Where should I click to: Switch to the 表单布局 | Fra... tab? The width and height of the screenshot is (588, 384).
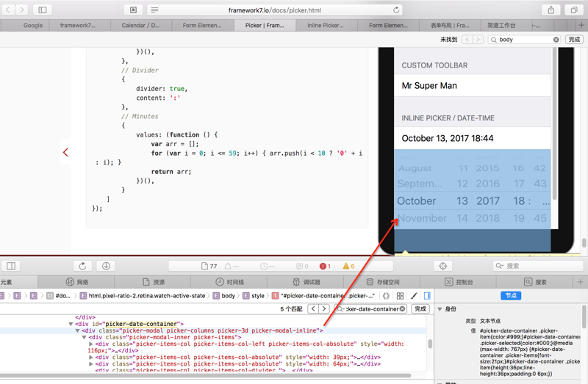tap(450, 25)
